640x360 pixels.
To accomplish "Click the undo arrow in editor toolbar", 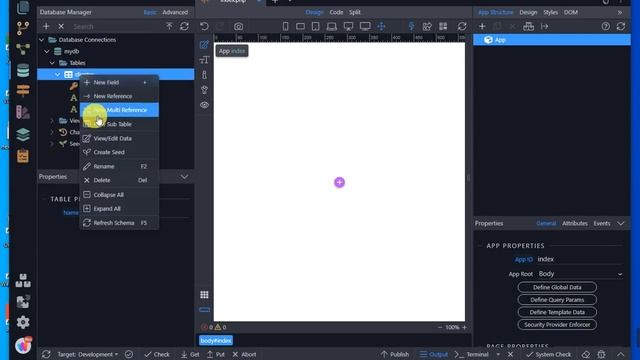I will [204, 27].
